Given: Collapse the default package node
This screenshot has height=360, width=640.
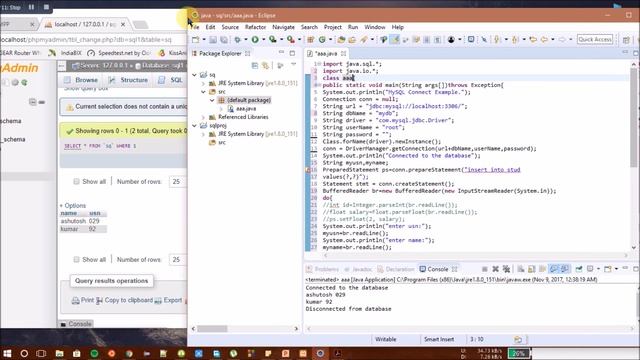Looking at the screenshot, I should 212,100.
